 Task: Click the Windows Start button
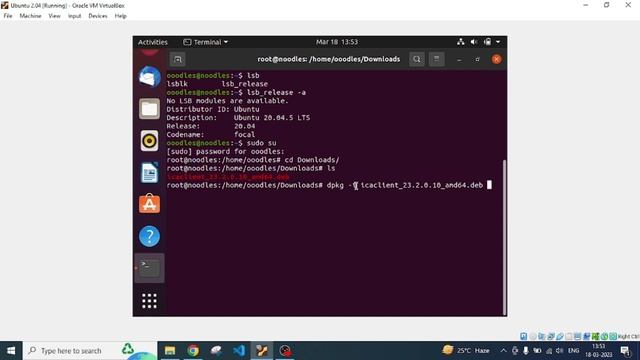click(11, 351)
